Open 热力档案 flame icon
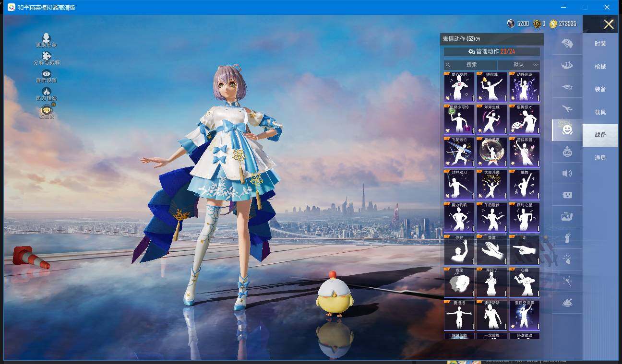The image size is (622, 364). (x=47, y=91)
